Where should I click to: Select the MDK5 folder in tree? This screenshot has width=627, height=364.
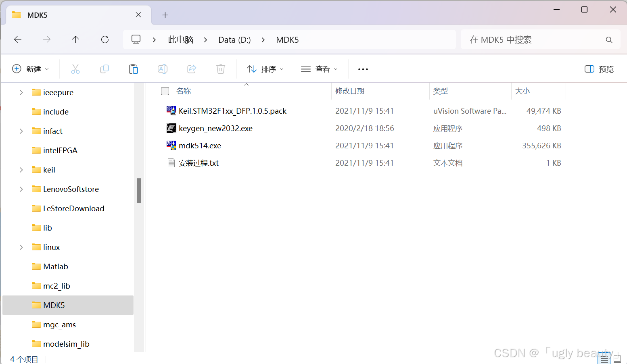(x=68, y=305)
